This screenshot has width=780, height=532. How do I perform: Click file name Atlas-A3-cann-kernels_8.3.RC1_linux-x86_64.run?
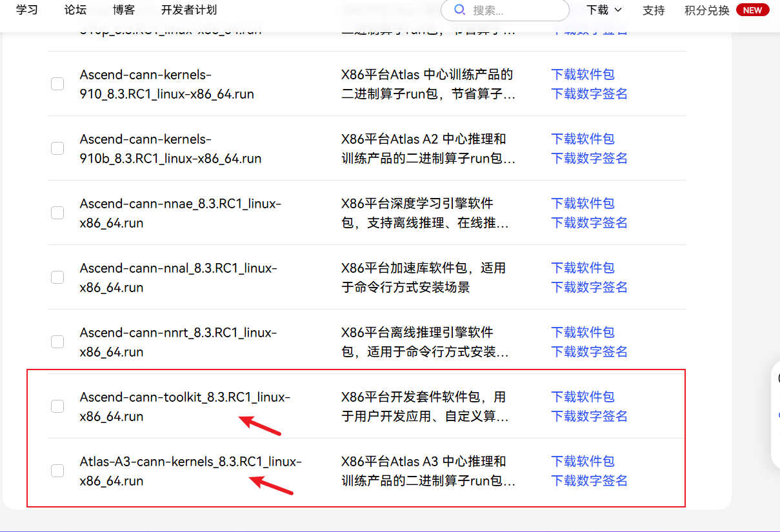point(191,471)
